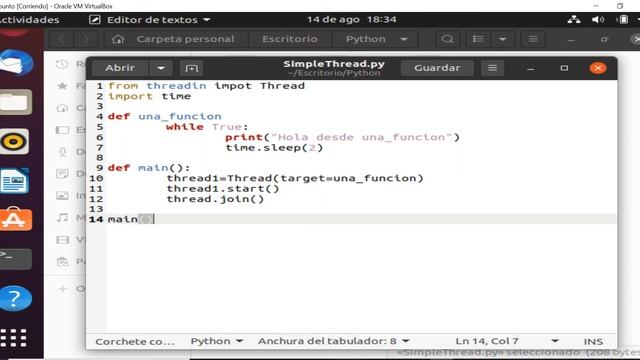
Task: Go back in the Files window
Action: click(x=61, y=39)
